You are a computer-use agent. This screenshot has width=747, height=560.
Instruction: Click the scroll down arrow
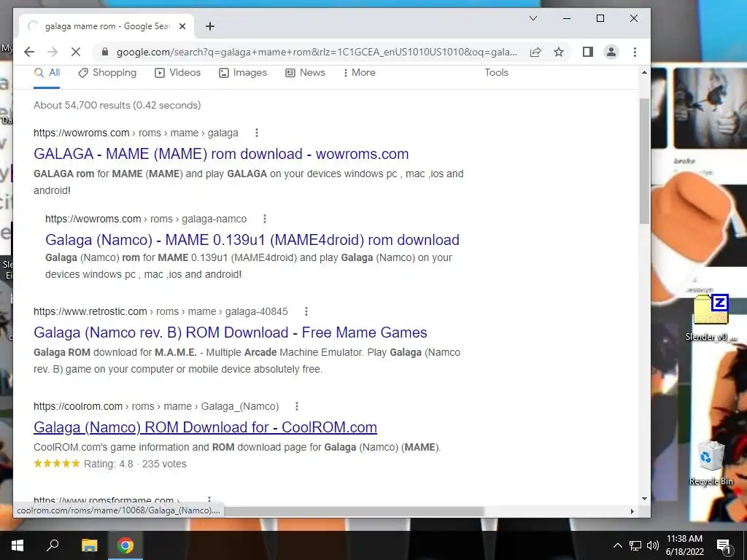tap(644, 499)
